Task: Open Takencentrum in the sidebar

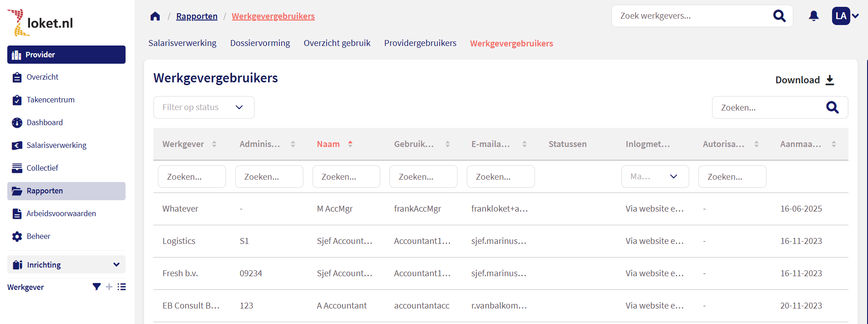Action: click(50, 100)
